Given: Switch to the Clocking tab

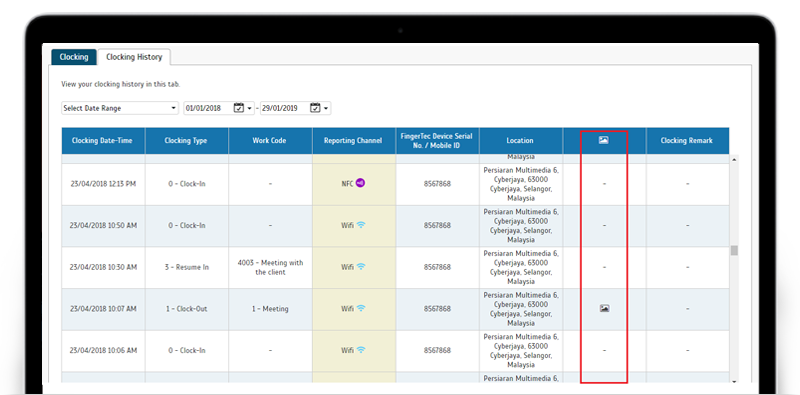Looking at the screenshot, I should click(74, 57).
